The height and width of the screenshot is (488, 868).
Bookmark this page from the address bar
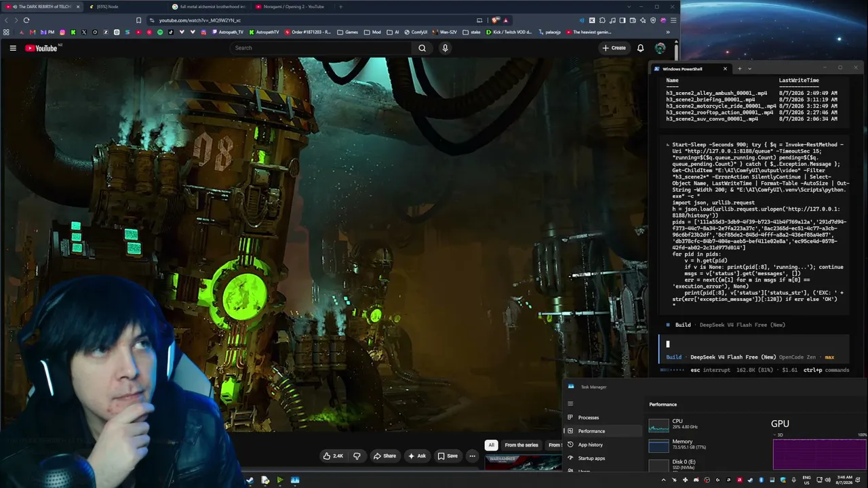tap(138, 20)
